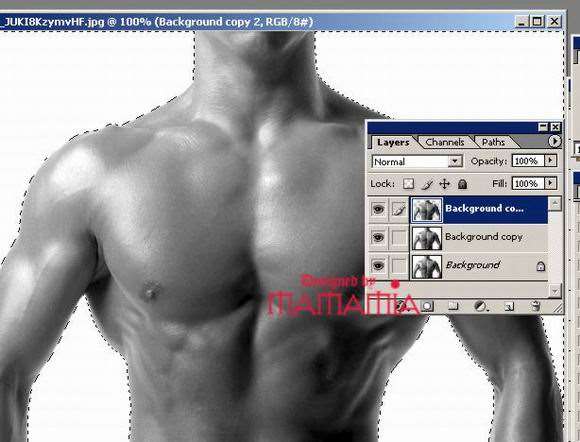Open the Layers panel flyout menu
The image size is (580, 442).
[x=554, y=141]
